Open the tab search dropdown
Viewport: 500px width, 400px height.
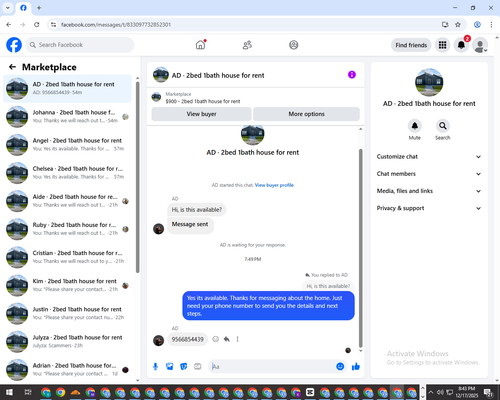click(x=8, y=8)
